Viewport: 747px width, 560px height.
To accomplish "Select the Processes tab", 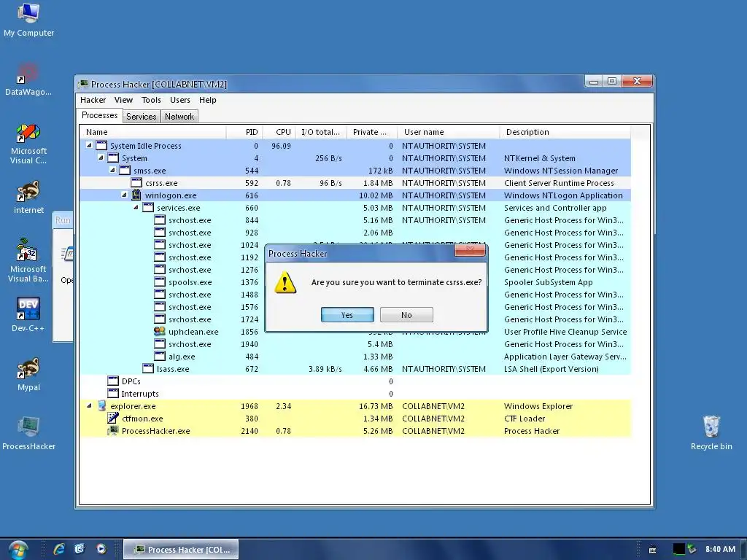I will (x=99, y=115).
